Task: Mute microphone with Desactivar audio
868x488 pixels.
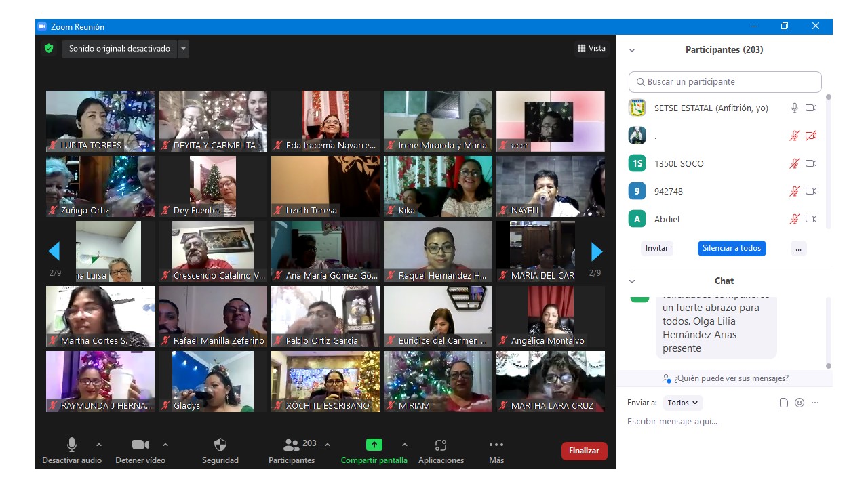Action: [72, 451]
